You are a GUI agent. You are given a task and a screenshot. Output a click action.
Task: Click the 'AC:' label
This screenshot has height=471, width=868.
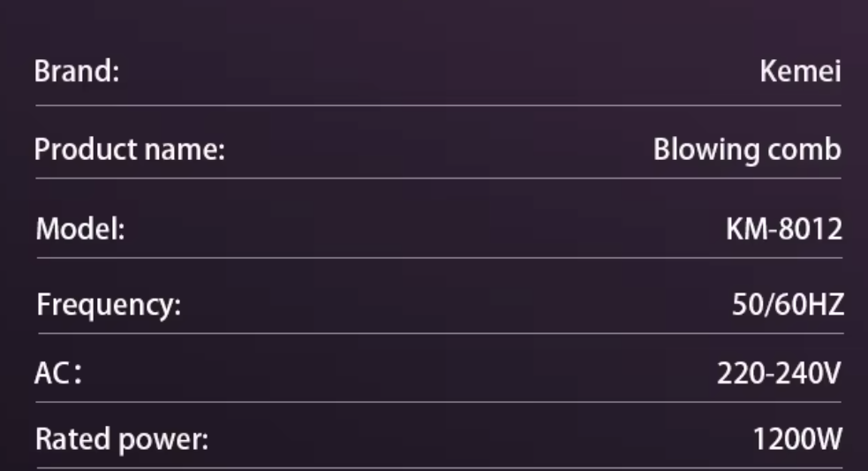point(58,375)
